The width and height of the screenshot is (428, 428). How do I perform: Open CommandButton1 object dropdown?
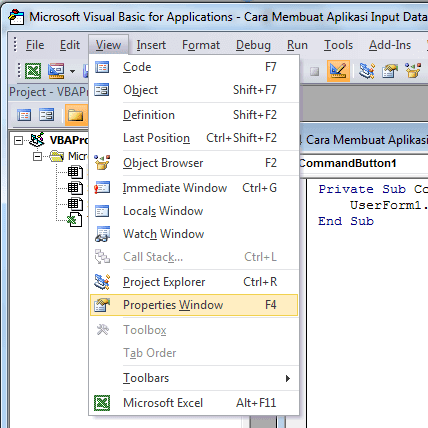click(363, 164)
